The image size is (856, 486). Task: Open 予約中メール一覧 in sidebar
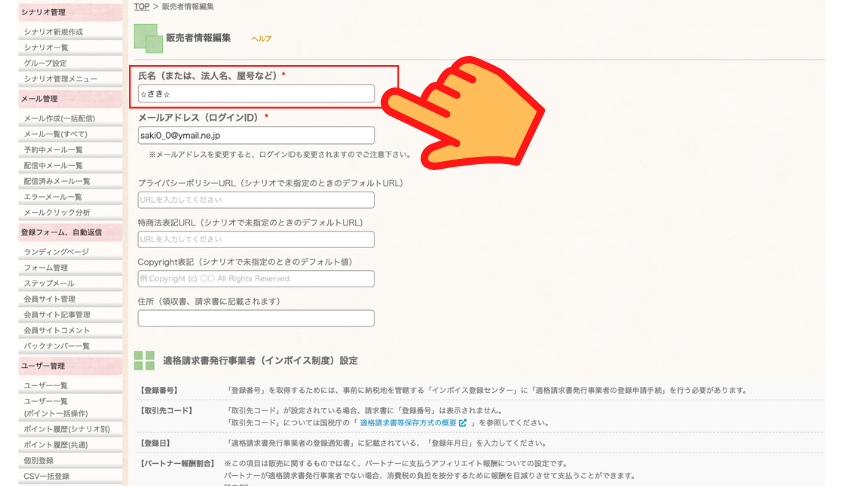[x=53, y=150]
